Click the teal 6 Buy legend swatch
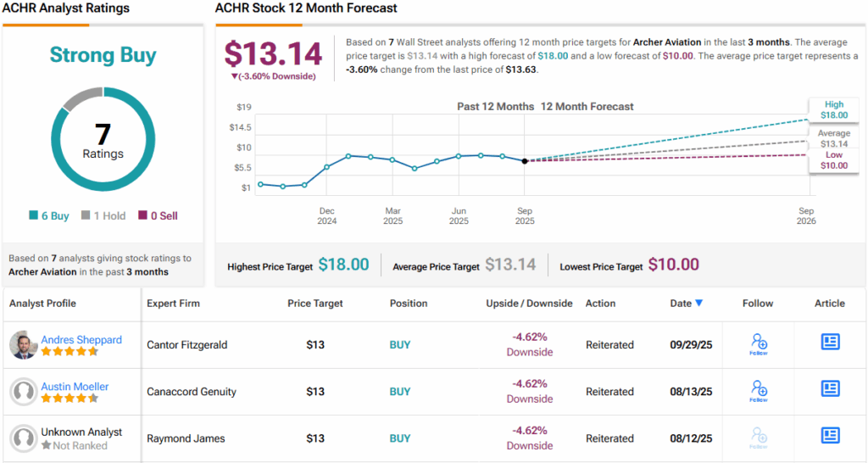This screenshot has width=868, height=463. pyautogui.click(x=33, y=216)
